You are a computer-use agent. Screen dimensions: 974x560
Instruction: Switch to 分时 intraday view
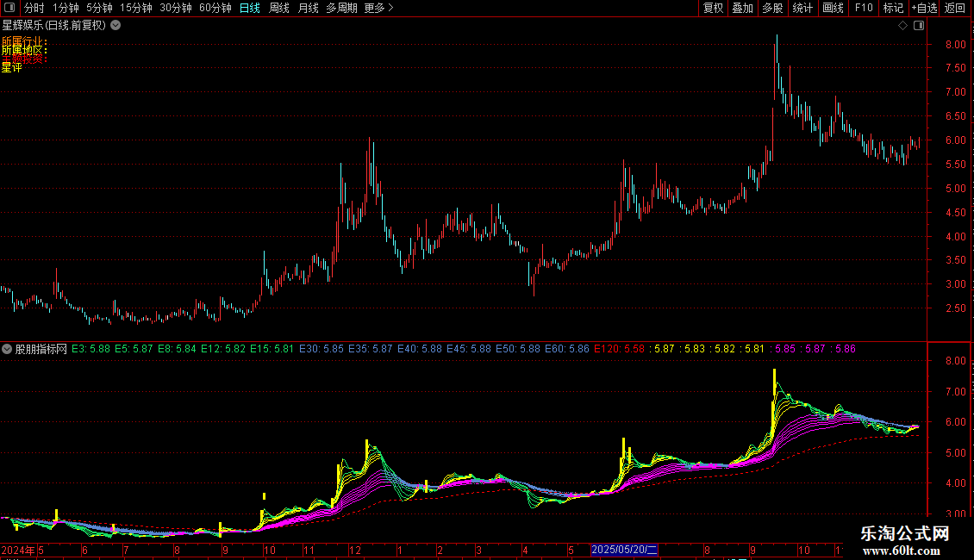34,8
